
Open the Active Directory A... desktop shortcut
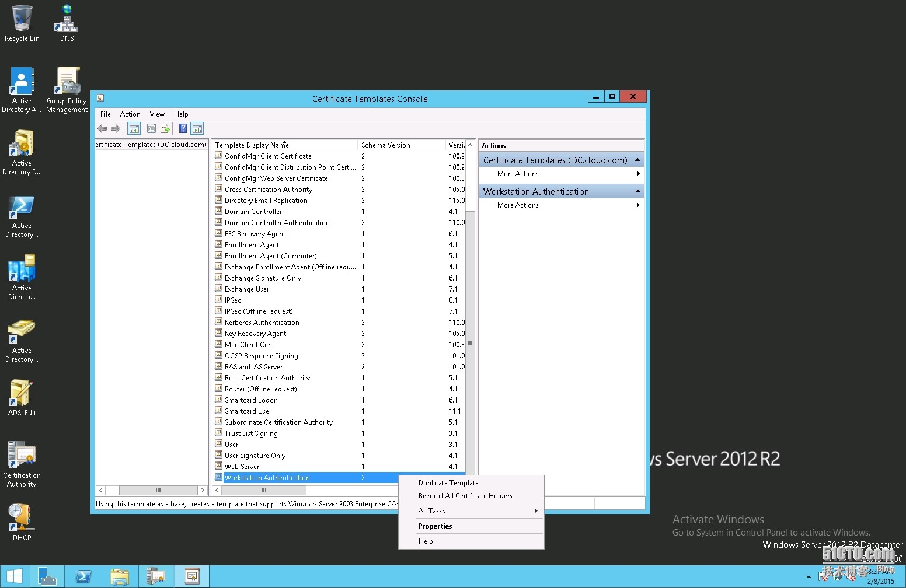click(x=22, y=89)
